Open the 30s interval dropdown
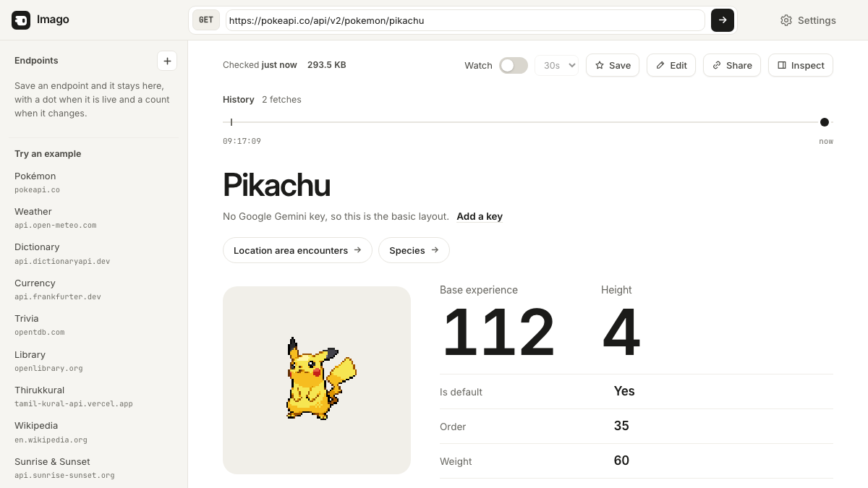This screenshot has height=488, width=868. click(x=556, y=65)
